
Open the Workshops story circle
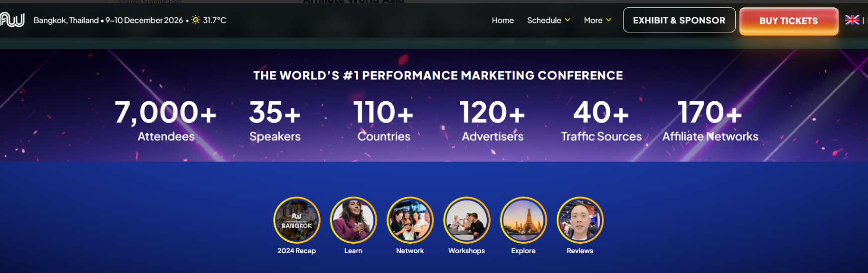pyautogui.click(x=467, y=220)
